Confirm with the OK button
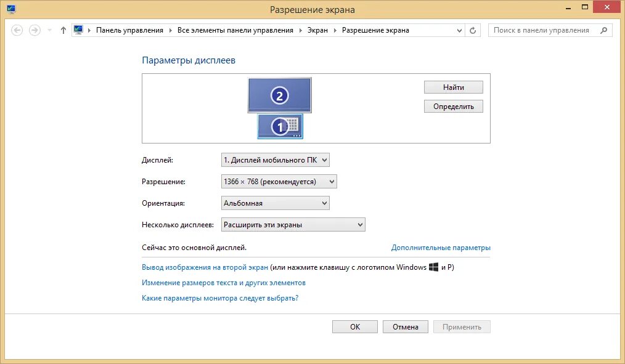The width and height of the screenshot is (625, 364). click(x=355, y=327)
